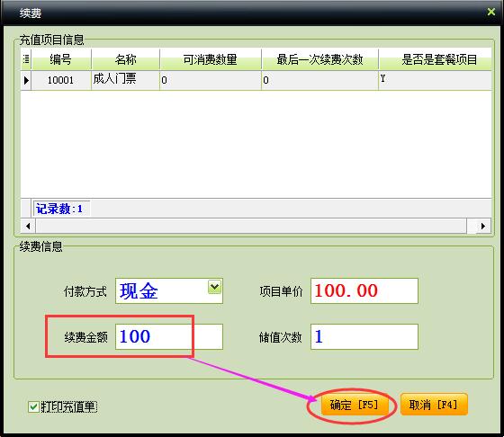Focus the 续费金额 input field
504x437 pixels.
(169, 337)
